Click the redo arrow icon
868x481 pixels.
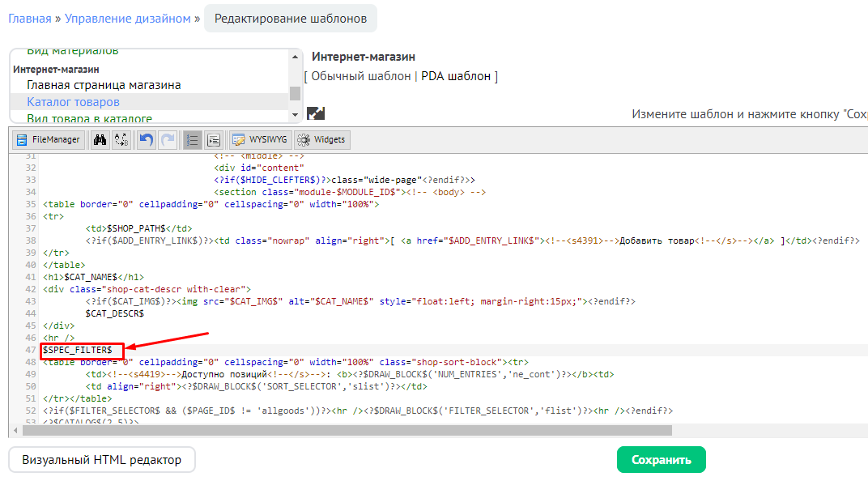click(x=168, y=139)
